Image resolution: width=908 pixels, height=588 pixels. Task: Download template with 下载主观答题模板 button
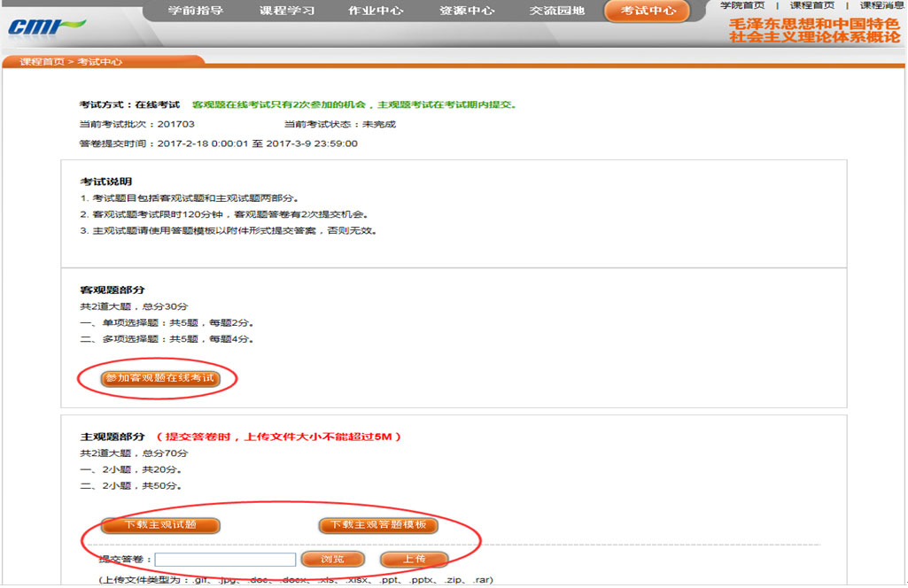coord(378,525)
